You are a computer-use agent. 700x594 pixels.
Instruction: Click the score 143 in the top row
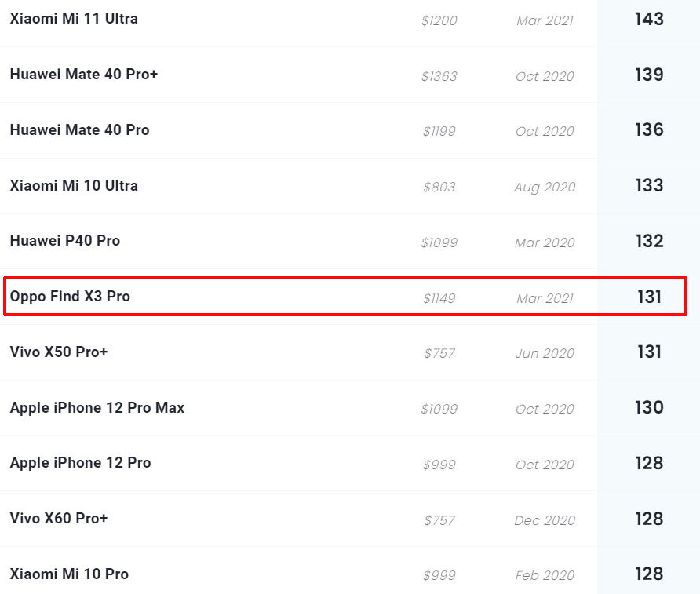(x=649, y=19)
